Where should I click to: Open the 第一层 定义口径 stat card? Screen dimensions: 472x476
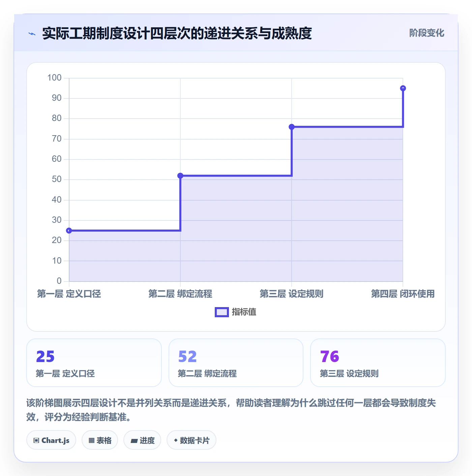tap(94, 363)
